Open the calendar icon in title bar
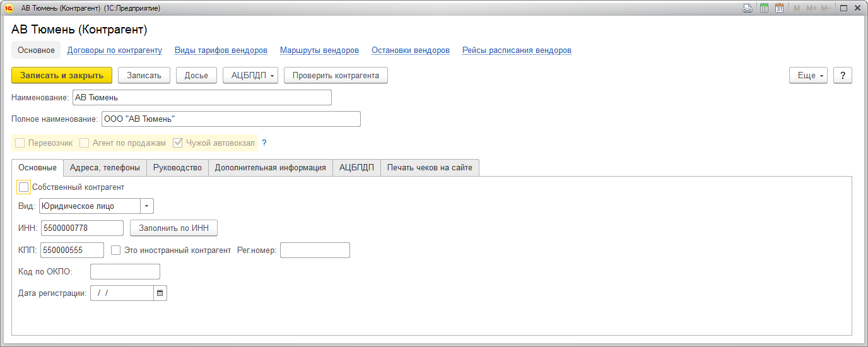The image size is (868, 347). (x=779, y=8)
